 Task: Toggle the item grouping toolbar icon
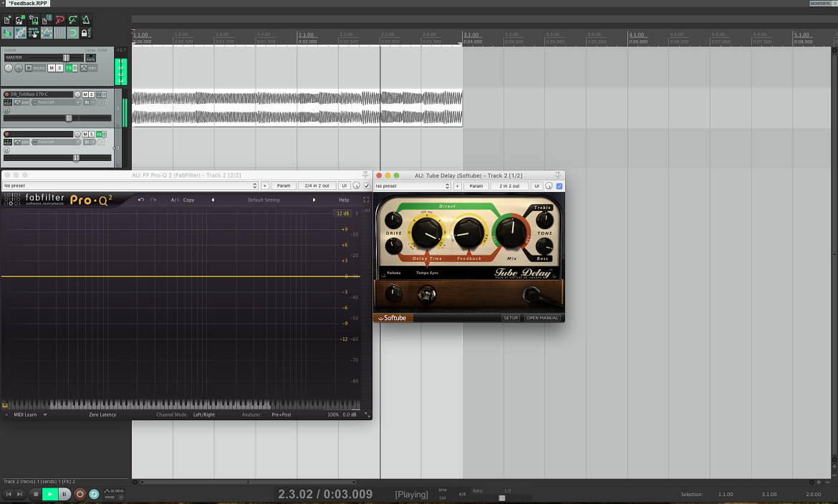(20, 33)
